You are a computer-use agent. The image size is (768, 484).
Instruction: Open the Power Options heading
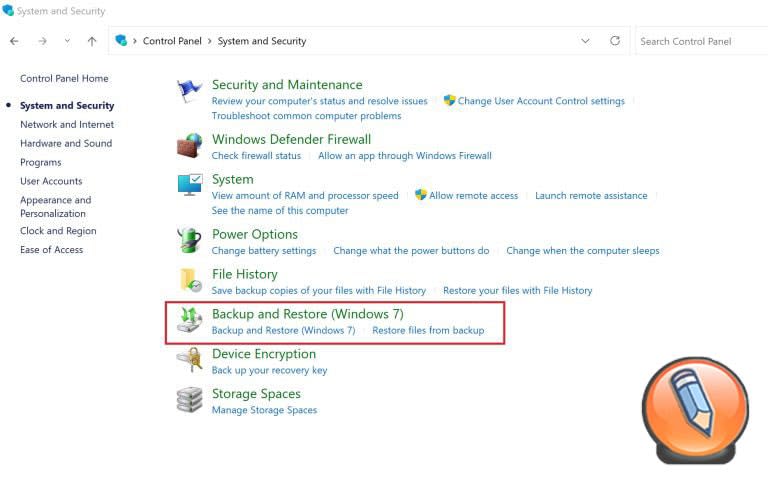click(255, 234)
